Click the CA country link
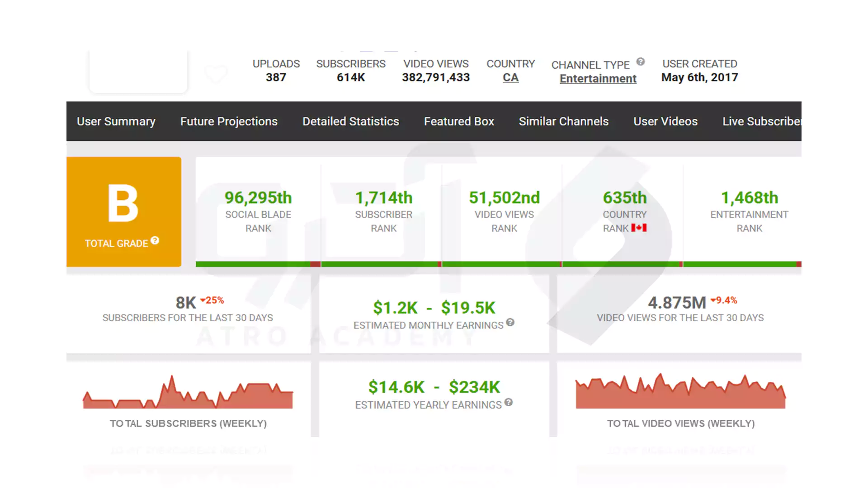This screenshot has height=488, width=868. pos(510,78)
